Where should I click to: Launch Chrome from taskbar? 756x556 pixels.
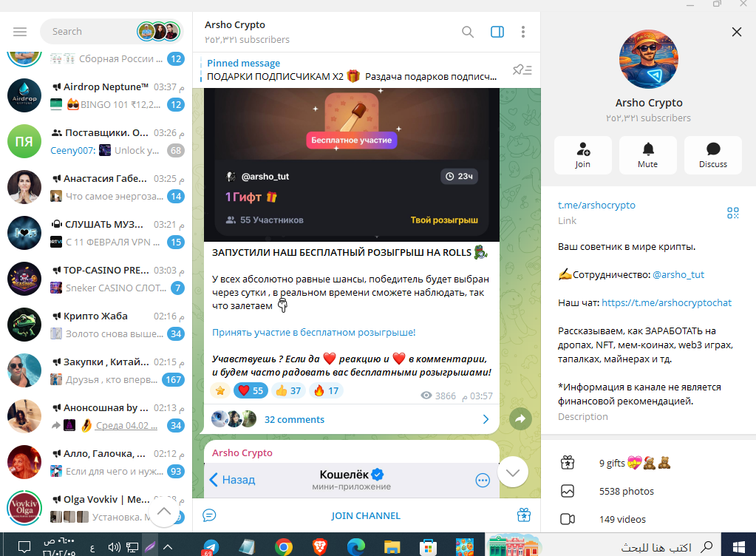pos(284,547)
